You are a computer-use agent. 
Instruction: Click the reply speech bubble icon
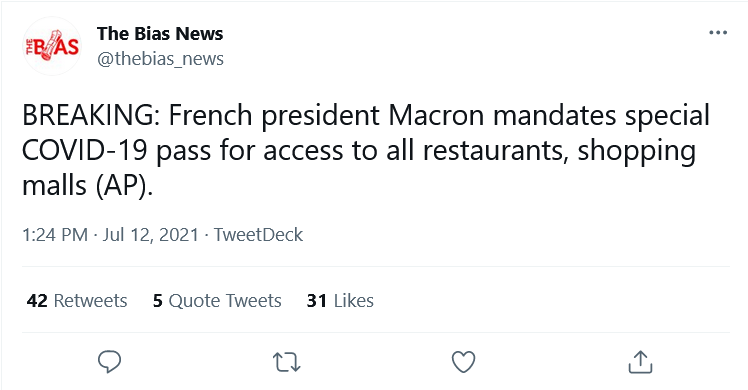(x=109, y=362)
